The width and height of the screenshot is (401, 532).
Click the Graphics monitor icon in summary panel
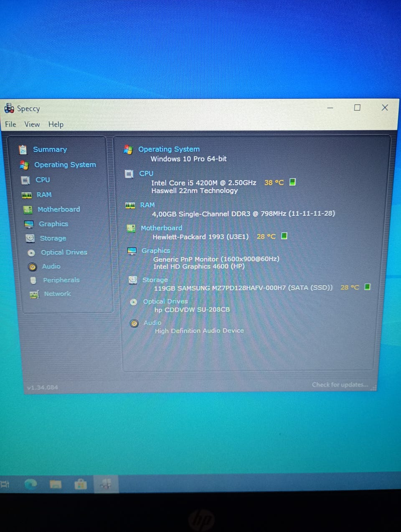coord(132,251)
